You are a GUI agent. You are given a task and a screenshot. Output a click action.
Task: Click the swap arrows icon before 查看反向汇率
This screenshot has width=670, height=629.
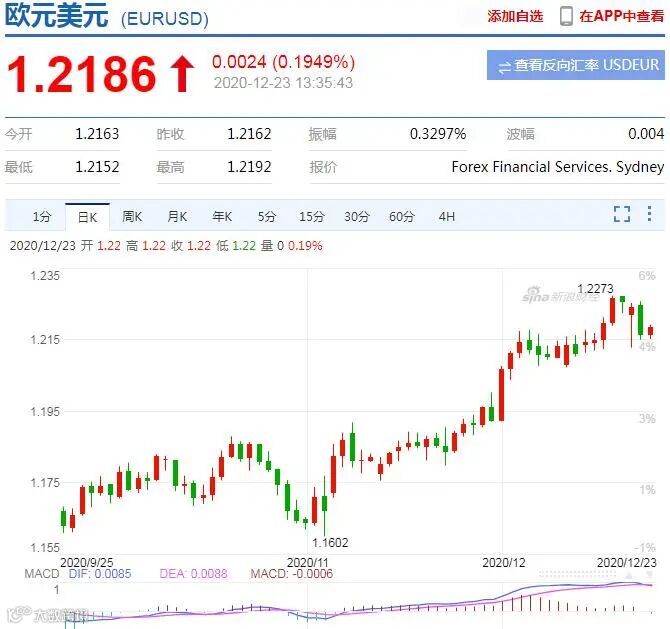(505, 67)
